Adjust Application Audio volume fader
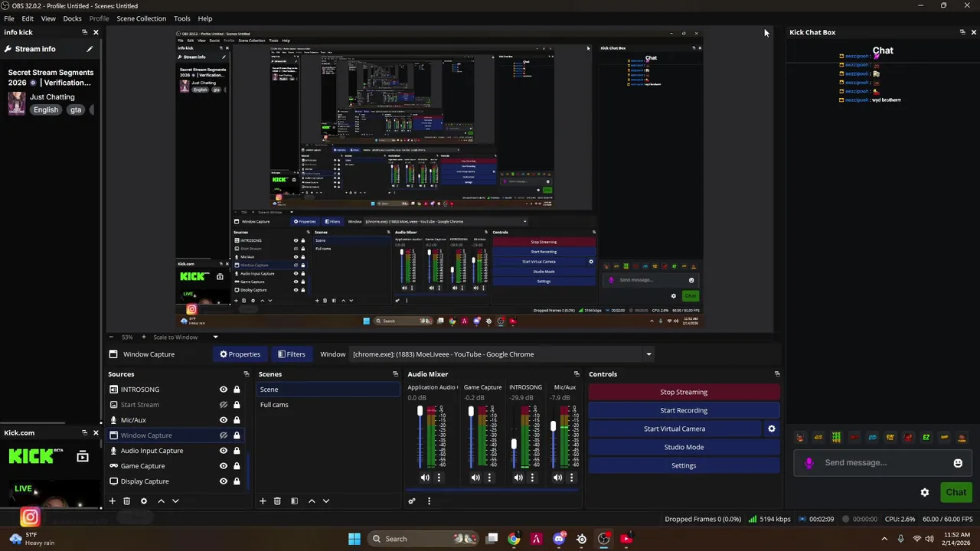This screenshot has height=551, width=980. tap(420, 412)
